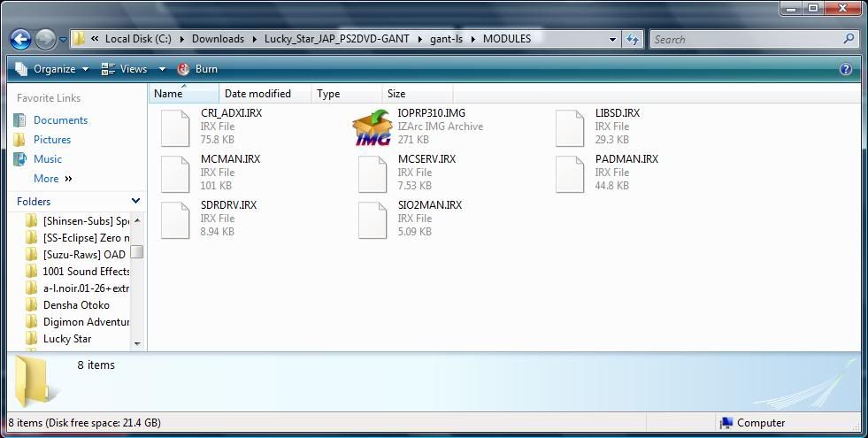Expand More favorite links
The width and height of the screenshot is (868, 438).
(53, 179)
